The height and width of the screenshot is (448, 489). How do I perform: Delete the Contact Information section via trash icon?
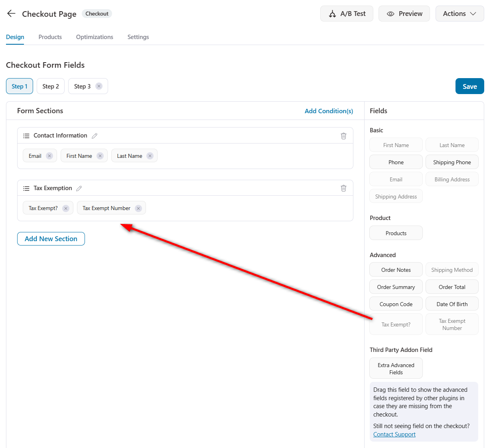(x=343, y=136)
